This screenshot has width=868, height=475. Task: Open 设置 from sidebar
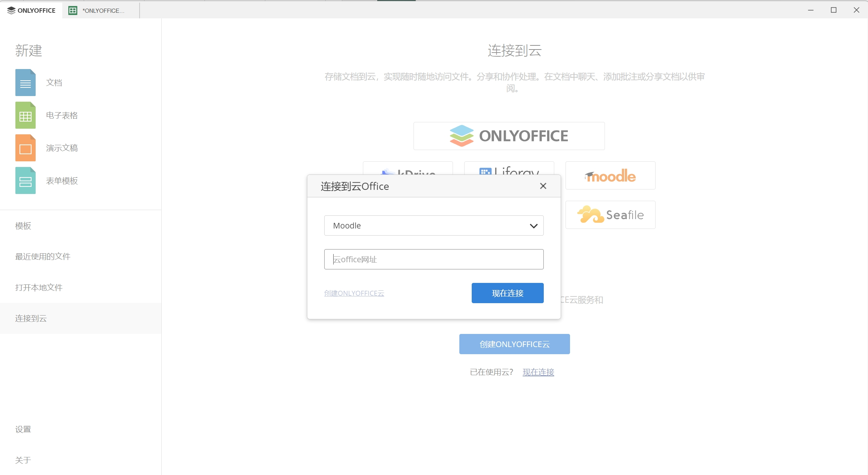tap(81, 429)
